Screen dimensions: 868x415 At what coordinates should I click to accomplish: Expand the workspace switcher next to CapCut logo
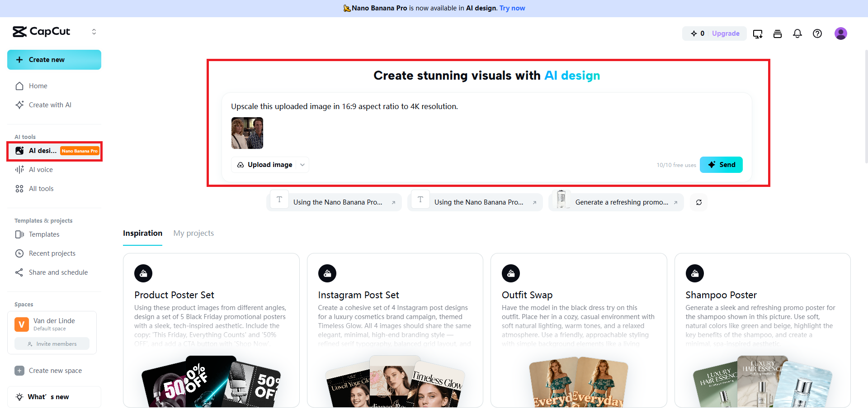(x=94, y=32)
